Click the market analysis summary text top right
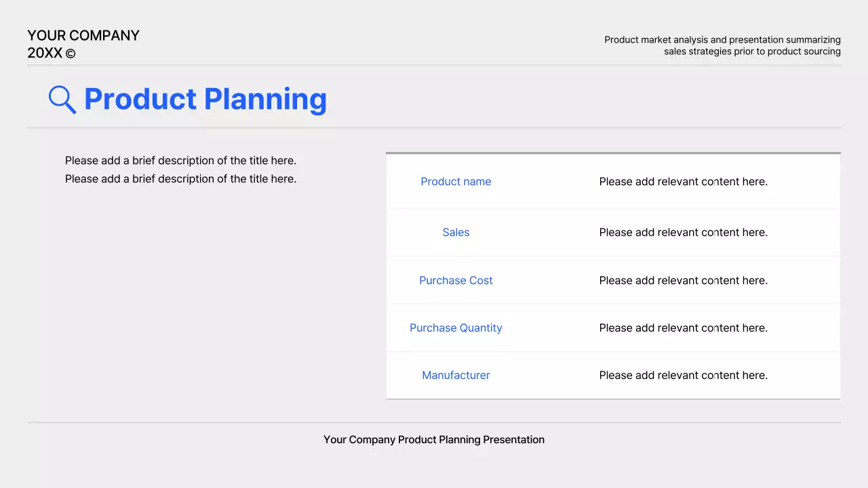868x488 pixels. (722, 45)
